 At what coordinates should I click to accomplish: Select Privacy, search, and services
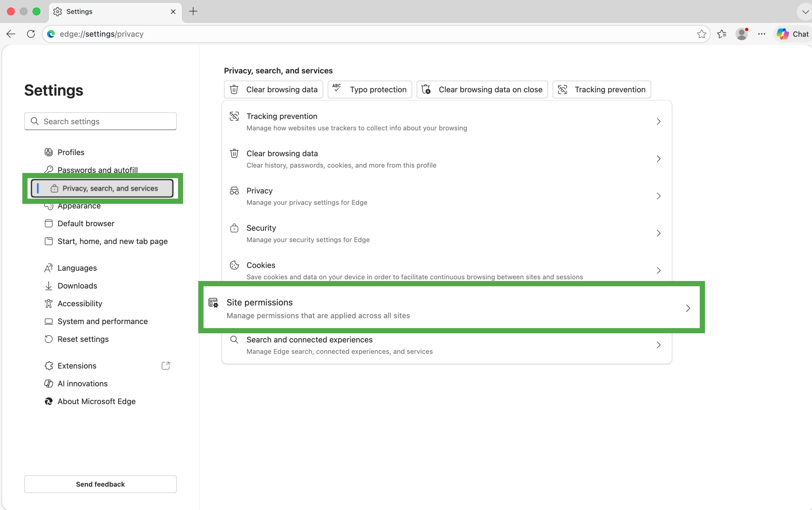tap(102, 188)
